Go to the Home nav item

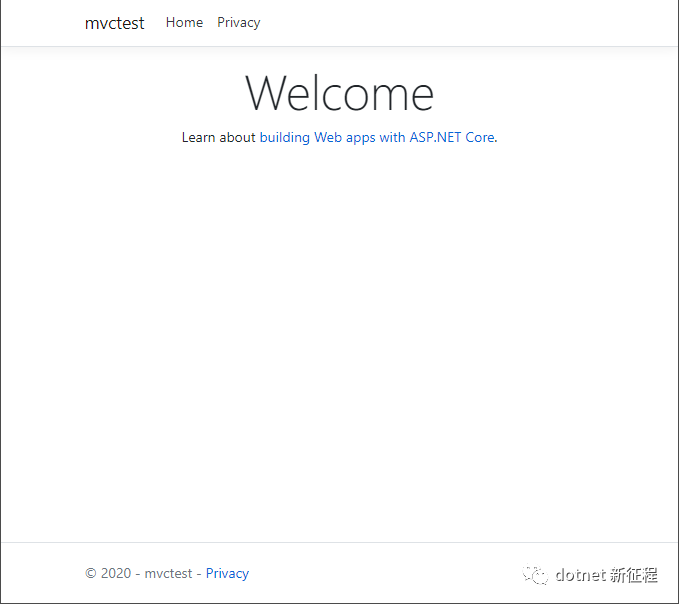coord(184,23)
